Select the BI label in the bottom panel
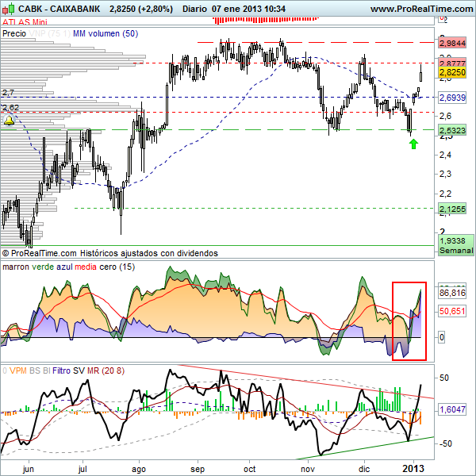 click(x=47, y=370)
